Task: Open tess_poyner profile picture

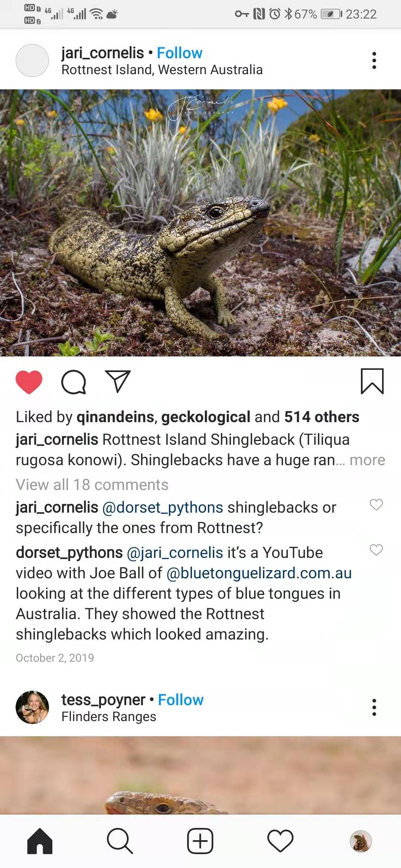Action: 32,707
